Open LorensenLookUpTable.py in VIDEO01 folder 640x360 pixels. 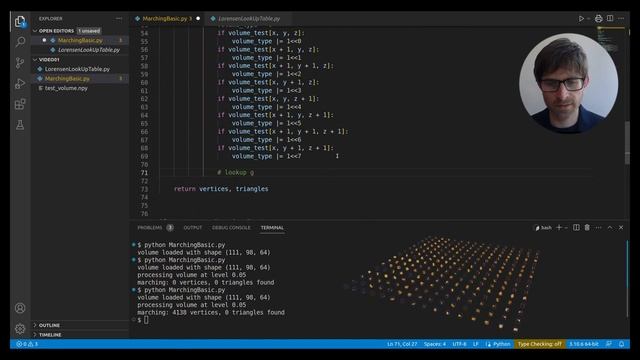click(x=77, y=69)
